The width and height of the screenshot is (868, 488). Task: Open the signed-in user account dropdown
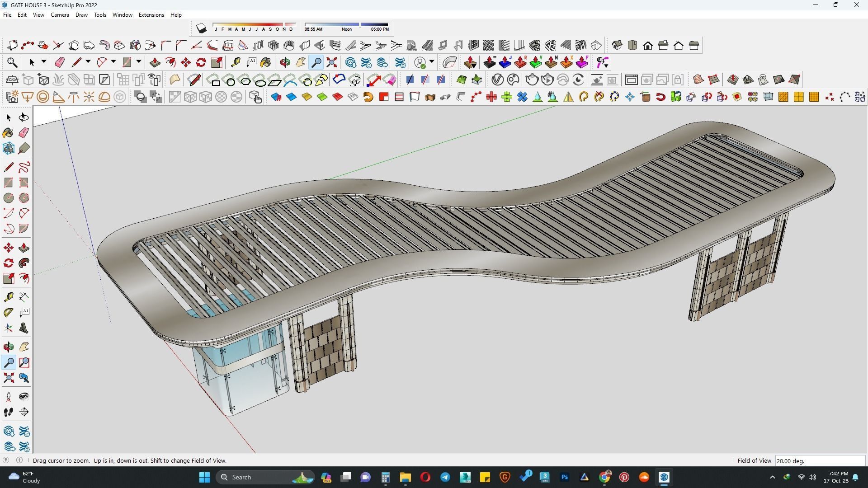[432, 62]
